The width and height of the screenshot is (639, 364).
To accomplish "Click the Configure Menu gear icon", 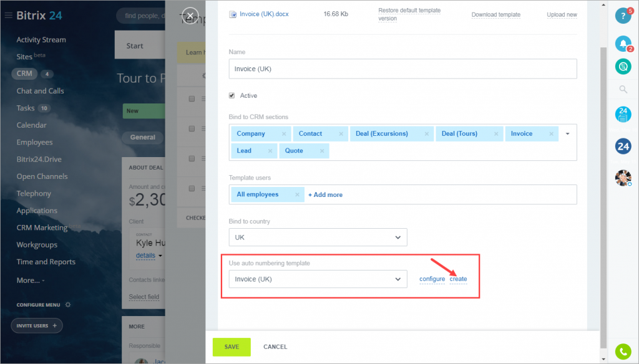I will click(x=68, y=305).
